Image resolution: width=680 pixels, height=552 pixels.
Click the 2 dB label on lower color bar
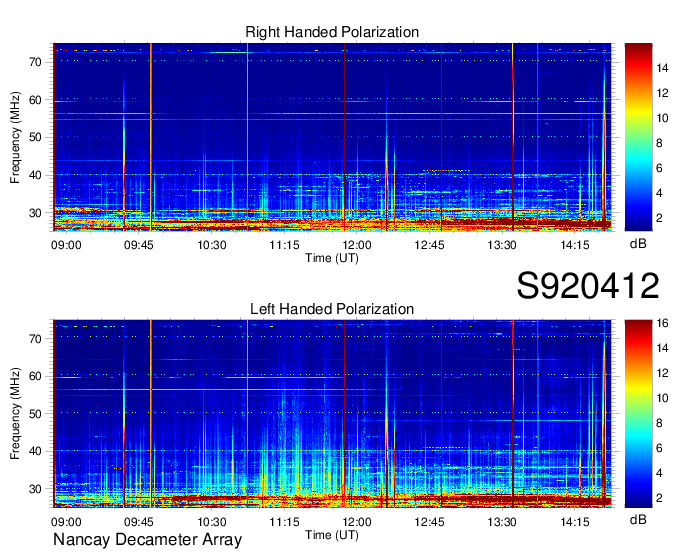tap(659, 498)
